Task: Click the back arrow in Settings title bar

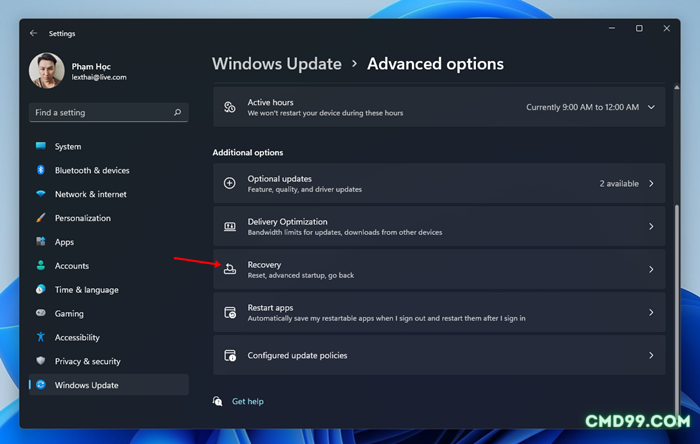Action: pos(33,33)
